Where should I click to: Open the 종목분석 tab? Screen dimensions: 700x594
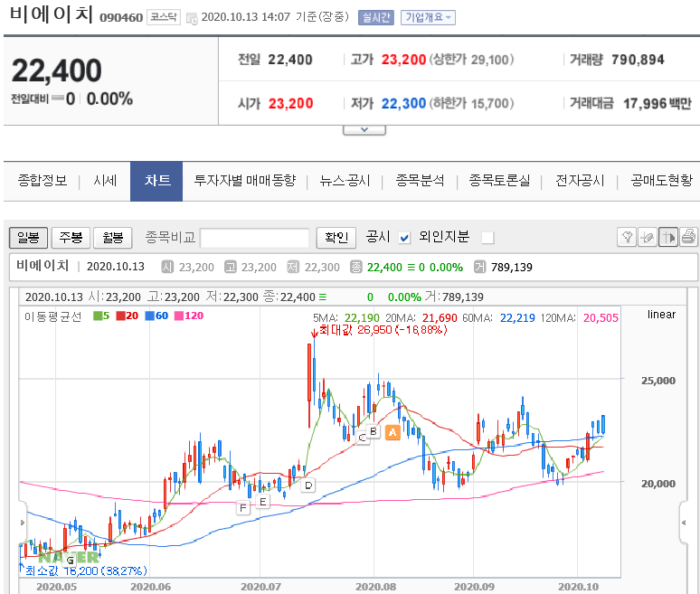[x=420, y=181]
